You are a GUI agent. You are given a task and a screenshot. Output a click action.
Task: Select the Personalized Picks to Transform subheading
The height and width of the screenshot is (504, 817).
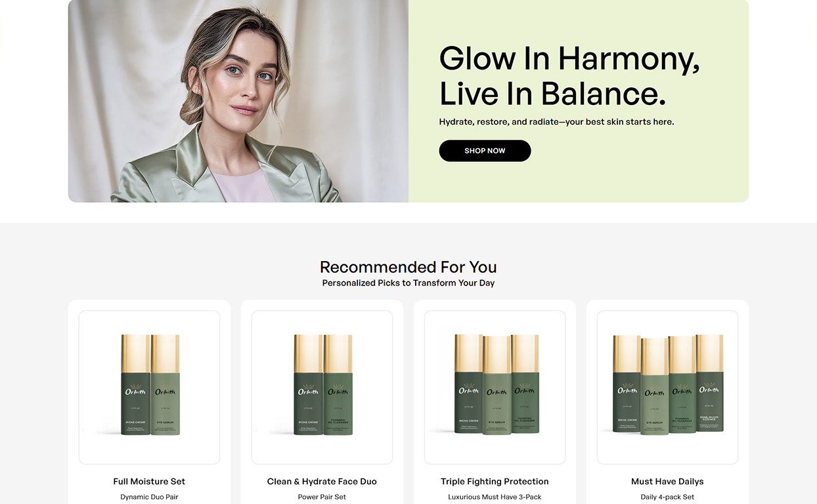point(408,283)
